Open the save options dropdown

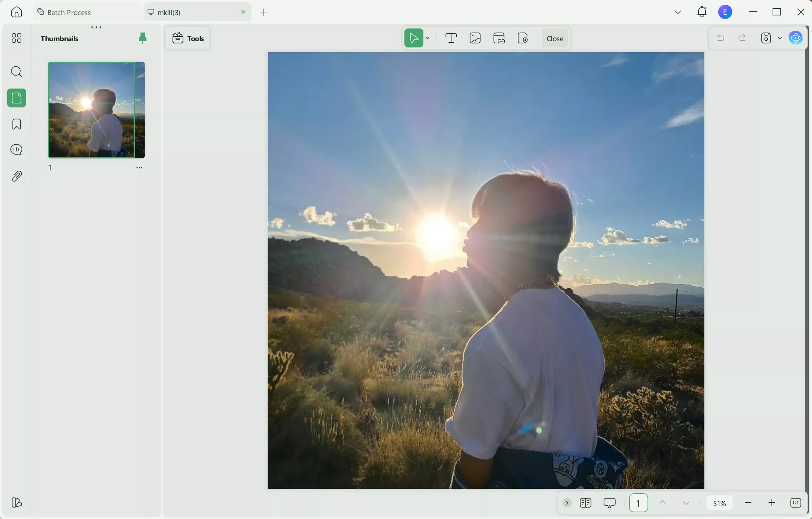coord(779,38)
